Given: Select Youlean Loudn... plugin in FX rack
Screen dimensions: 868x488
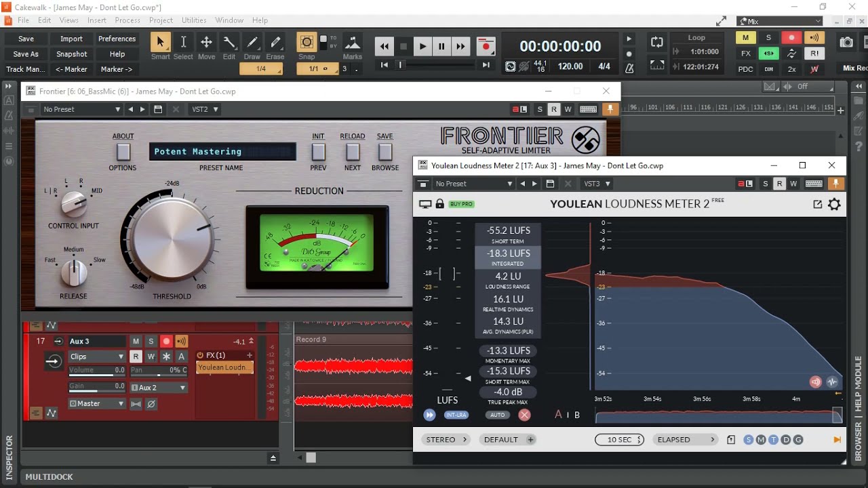Looking at the screenshot, I should point(224,367).
